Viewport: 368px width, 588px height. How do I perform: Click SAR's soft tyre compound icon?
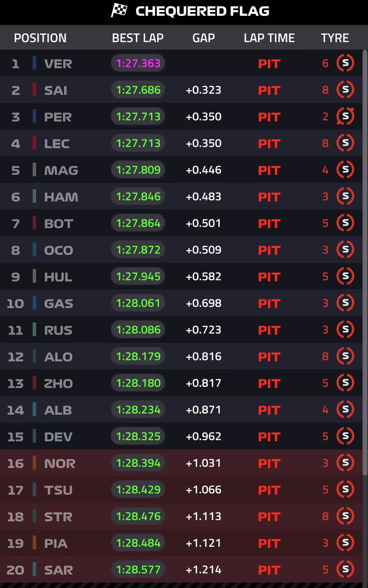[345, 569]
